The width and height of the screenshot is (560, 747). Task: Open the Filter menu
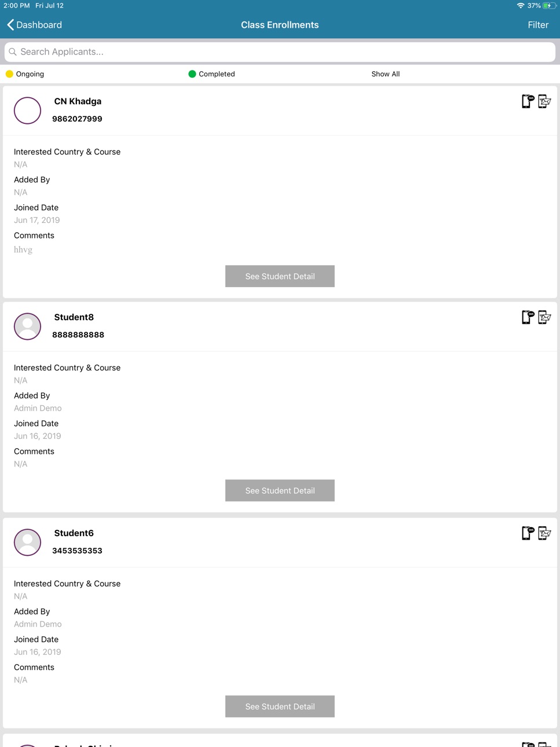(538, 25)
